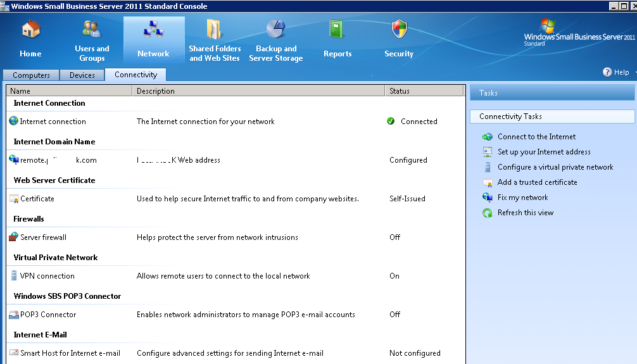The width and height of the screenshot is (637, 364).
Task: Click the POP3 Connector mailbox icon
Action: [x=14, y=315]
